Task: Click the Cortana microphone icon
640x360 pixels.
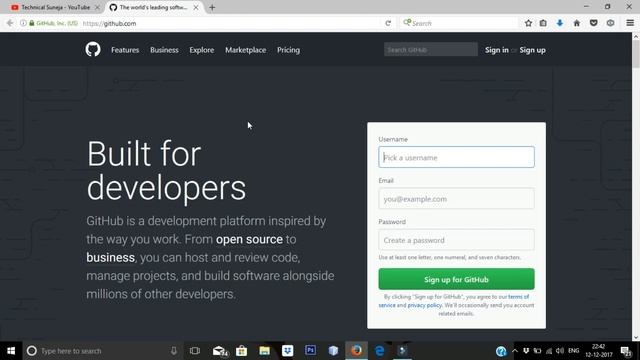Action: 173,351
